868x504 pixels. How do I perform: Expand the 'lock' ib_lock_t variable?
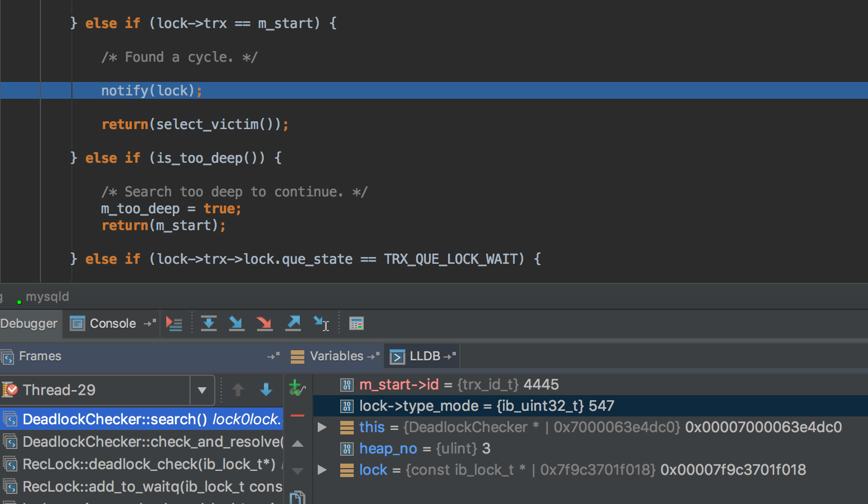point(322,470)
